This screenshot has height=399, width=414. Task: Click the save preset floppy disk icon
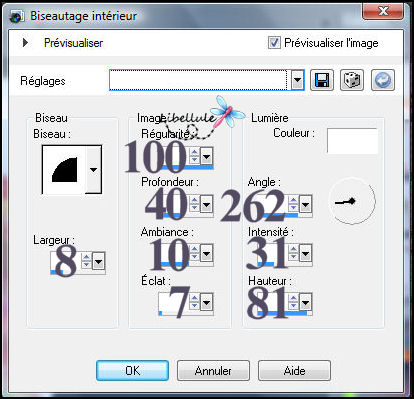point(322,80)
